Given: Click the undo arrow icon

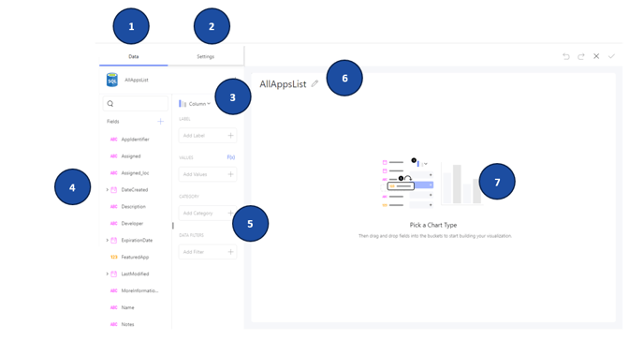Looking at the screenshot, I should (566, 56).
